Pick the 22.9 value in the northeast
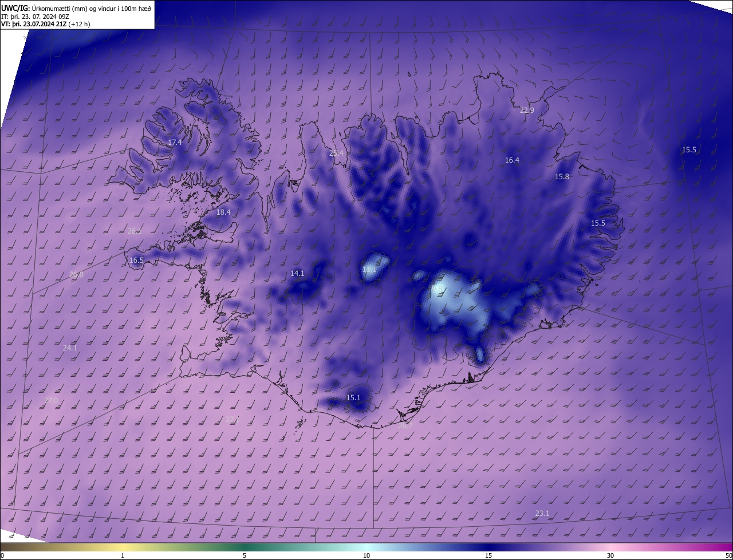This screenshot has height=560, width=733. coord(527,110)
